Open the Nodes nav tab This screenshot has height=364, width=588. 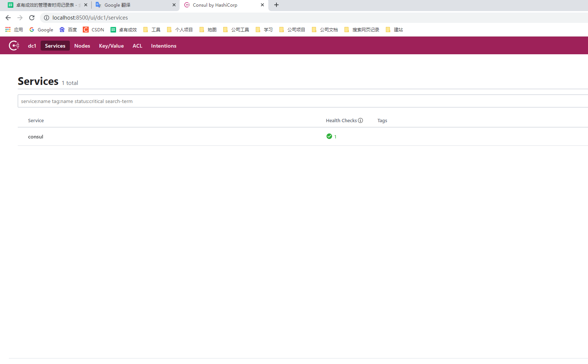(x=82, y=46)
